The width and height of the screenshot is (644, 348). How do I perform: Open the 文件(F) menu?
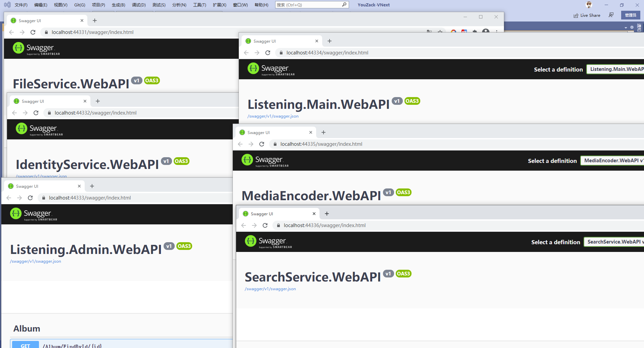(21, 5)
